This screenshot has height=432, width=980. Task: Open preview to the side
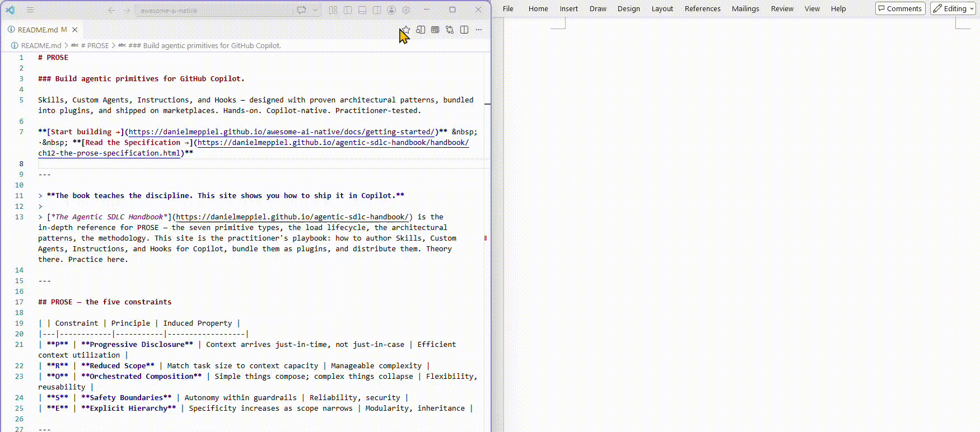[x=421, y=30]
